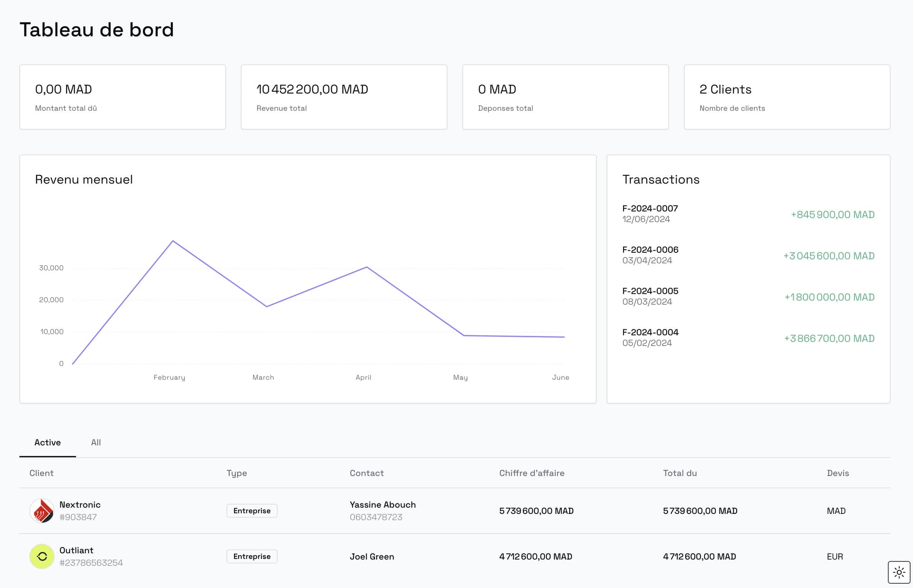The width and height of the screenshot is (913, 588).
Task: Click the Outliant client logo
Action: pyautogui.click(x=42, y=556)
